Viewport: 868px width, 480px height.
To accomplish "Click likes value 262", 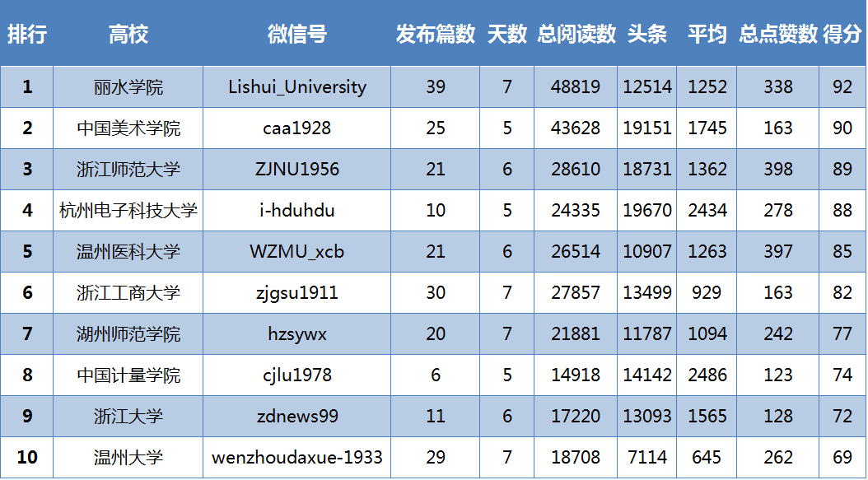I will coord(778,457).
